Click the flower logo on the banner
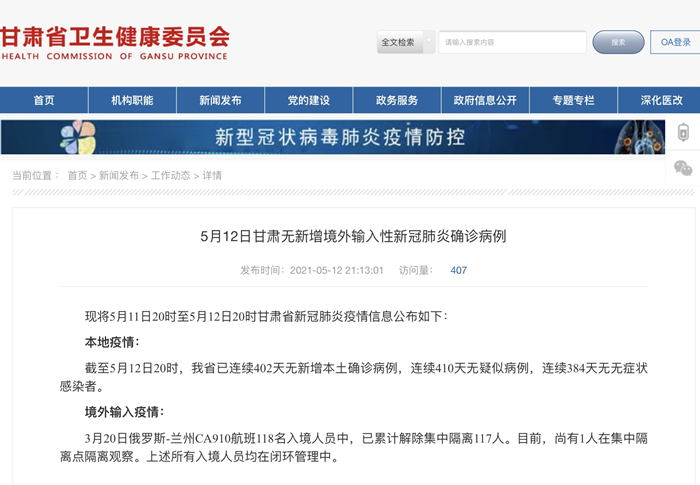The image size is (700, 485). click(78, 137)
